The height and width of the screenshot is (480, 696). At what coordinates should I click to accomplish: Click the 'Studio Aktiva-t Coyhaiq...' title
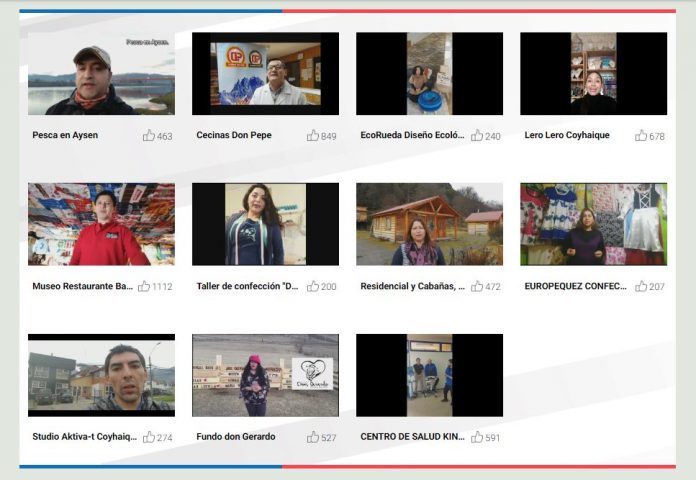84,436
